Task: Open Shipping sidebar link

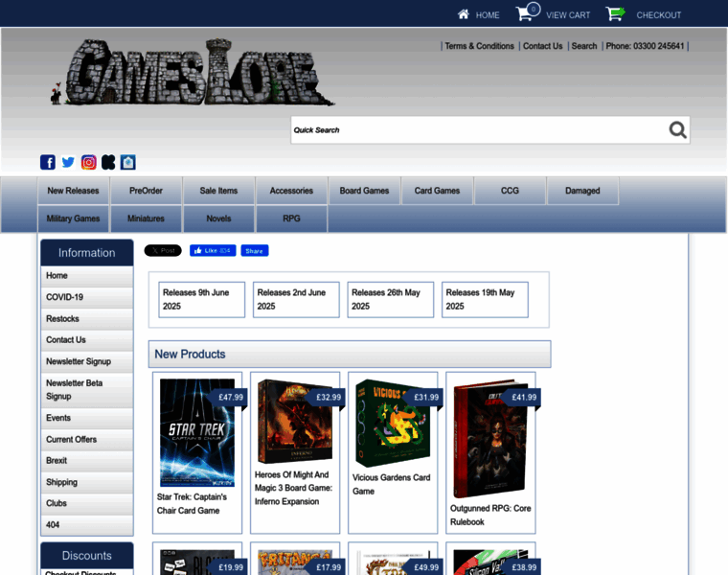Action: click(87, 482)
